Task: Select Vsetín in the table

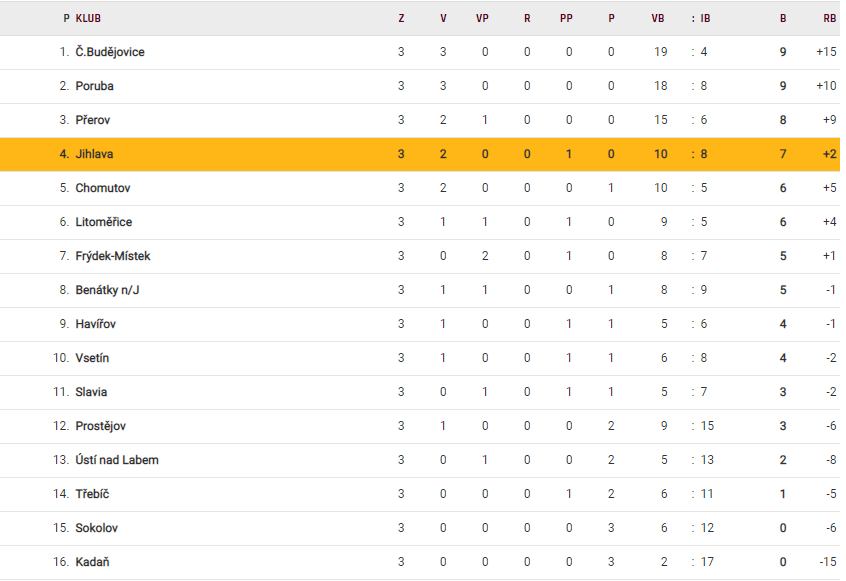Action: 92,358
